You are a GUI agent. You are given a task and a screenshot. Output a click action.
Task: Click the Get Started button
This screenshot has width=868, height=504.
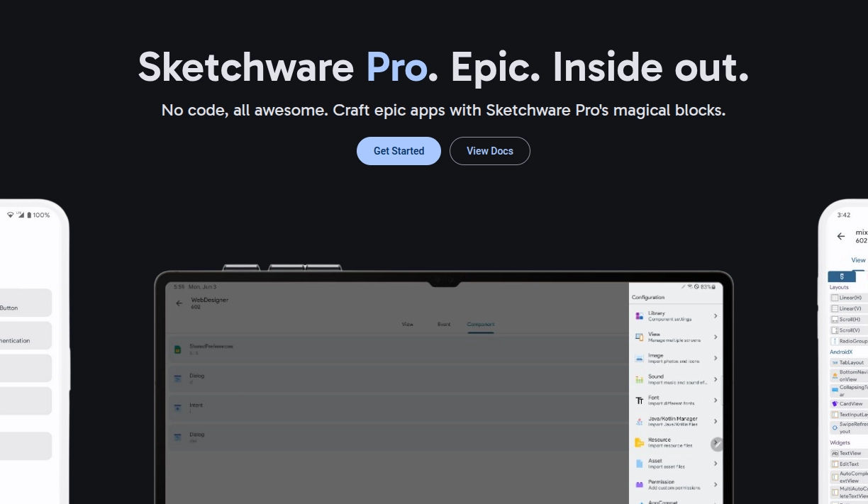click(x=399, y=151)
